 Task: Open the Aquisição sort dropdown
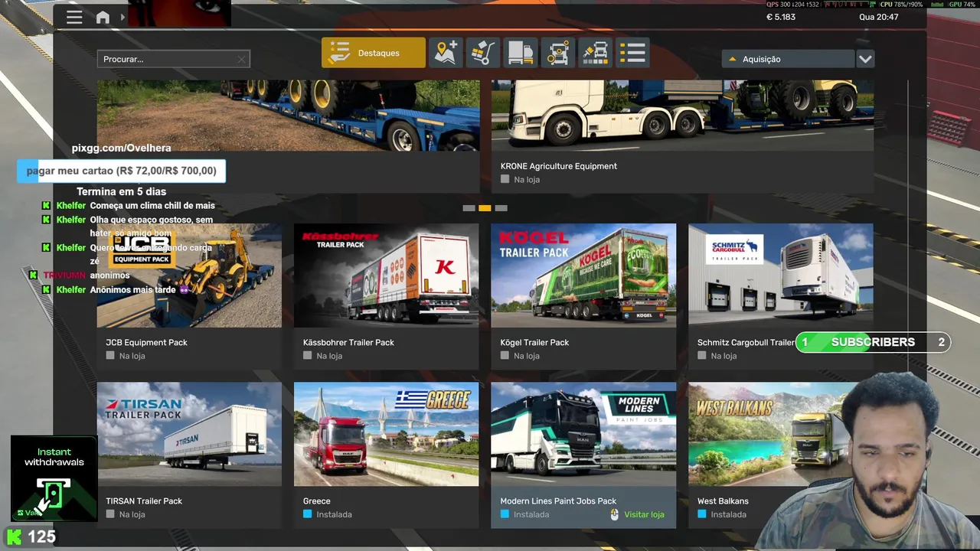(x=788, y=59)
